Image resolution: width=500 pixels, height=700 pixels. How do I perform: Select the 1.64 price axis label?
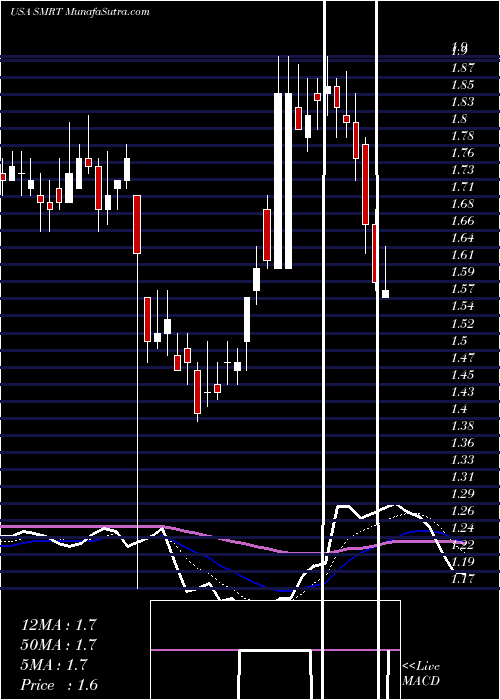pos(465,238)
